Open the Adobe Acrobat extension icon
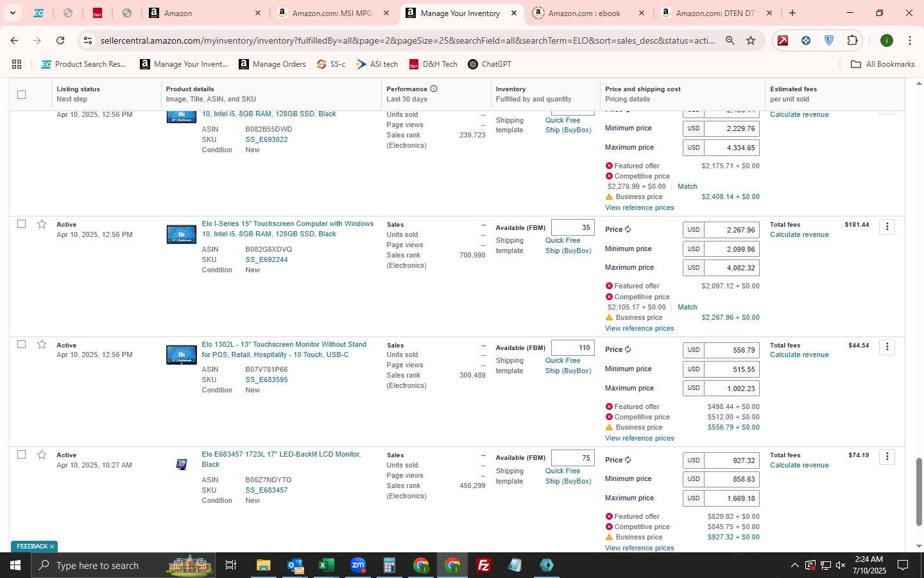Image resolution: width=924 pixels, height=578 pixels. [x=783, y=40]
